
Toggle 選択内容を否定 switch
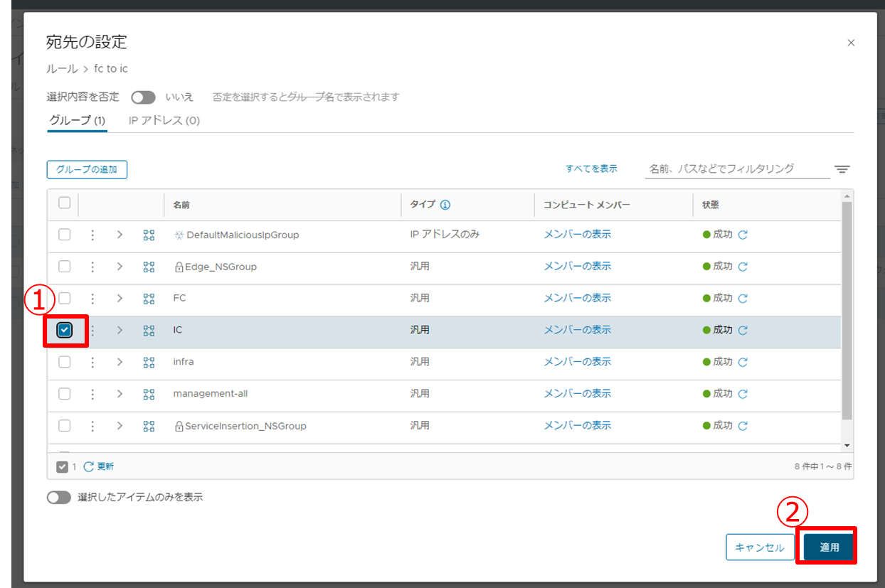pos(143,97)
